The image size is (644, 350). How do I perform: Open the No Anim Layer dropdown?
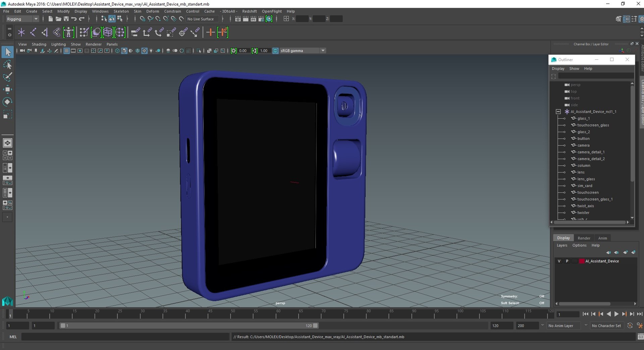[564, 326]
